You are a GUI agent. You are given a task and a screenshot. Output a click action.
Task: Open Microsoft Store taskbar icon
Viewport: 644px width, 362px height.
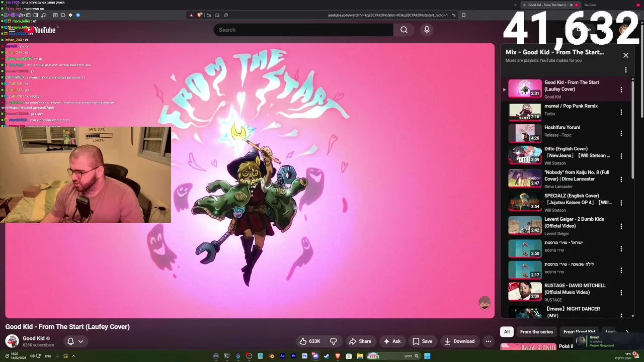(x=349, y=356)
